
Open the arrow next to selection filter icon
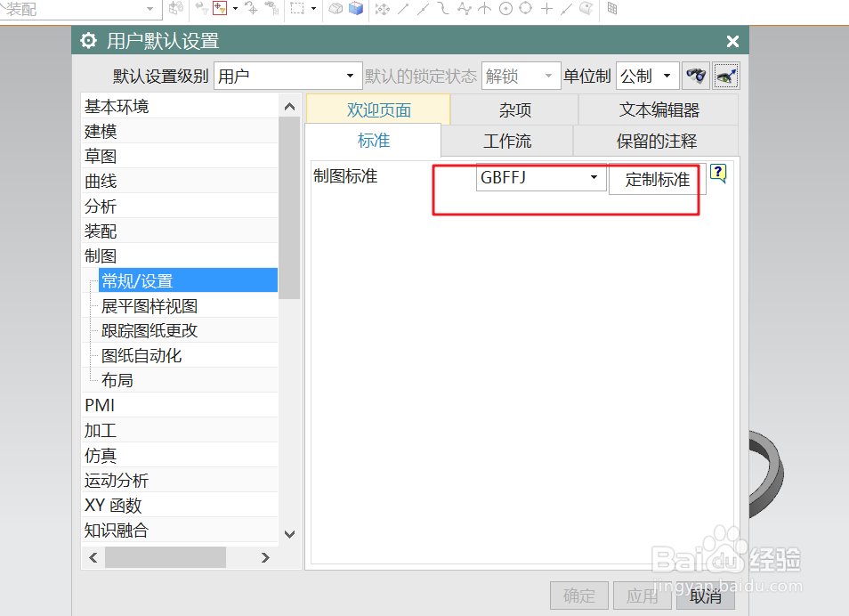[235, 8]
